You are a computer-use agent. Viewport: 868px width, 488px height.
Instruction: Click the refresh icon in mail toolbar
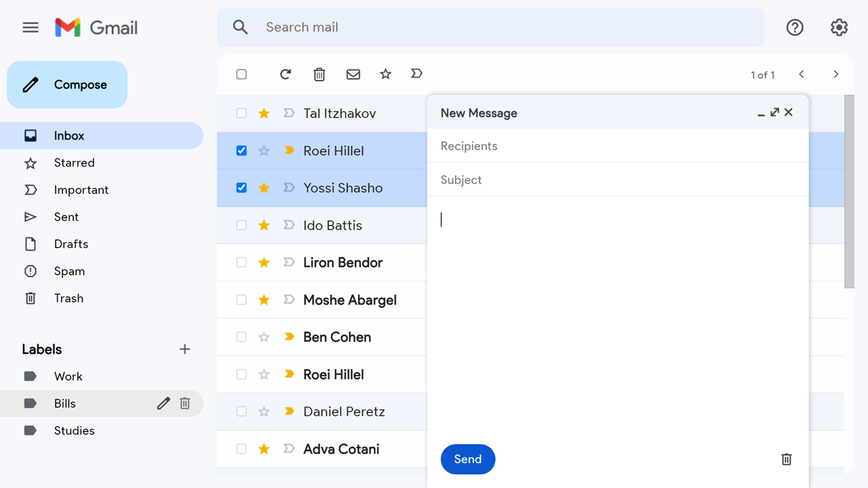coord(285,75)
